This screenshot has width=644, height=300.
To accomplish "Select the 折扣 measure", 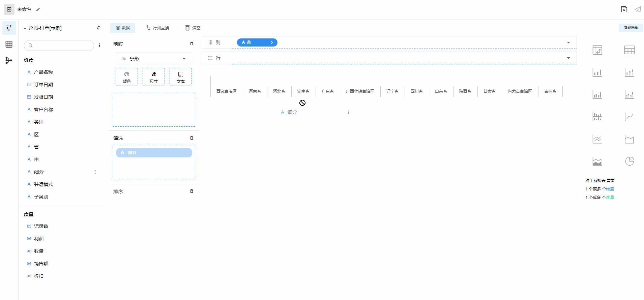I will click(39, 276).
